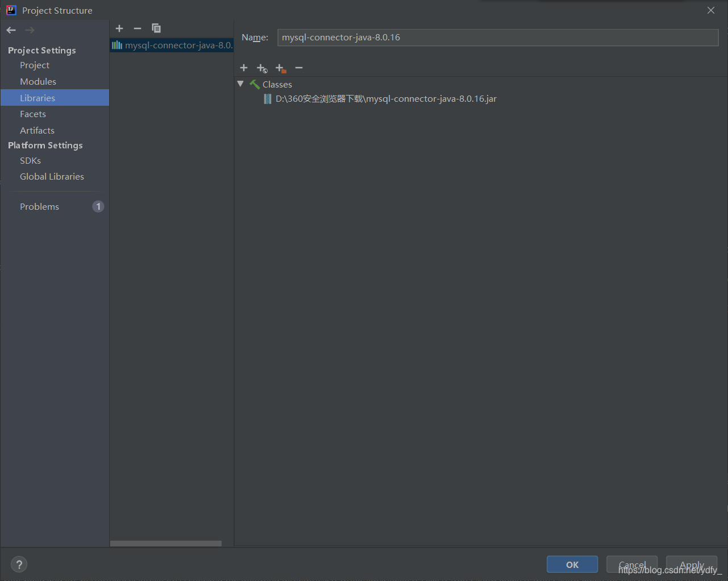This screenshot has width=728, height=581.
Task: Copy the selected library
Action: pyautogui.click(x=156, y=28)
